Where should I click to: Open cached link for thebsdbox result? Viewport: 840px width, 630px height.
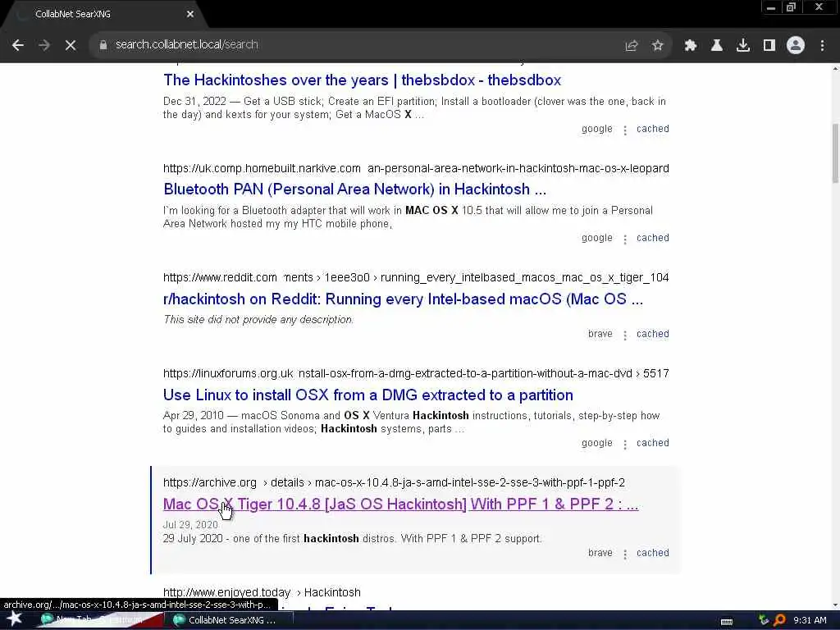(x=652, y=129)
